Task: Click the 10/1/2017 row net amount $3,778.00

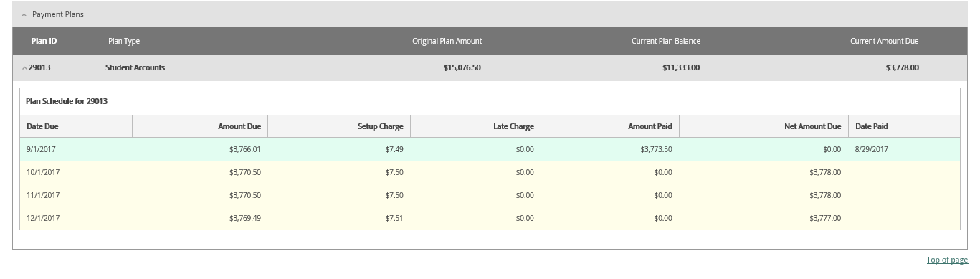Action: (x=825, y=172)
